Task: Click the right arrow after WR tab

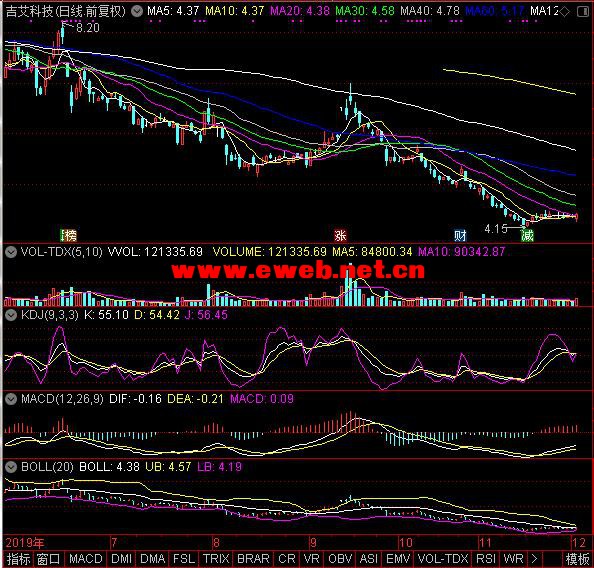Action: pyautogui.click(x=534, y=559)
